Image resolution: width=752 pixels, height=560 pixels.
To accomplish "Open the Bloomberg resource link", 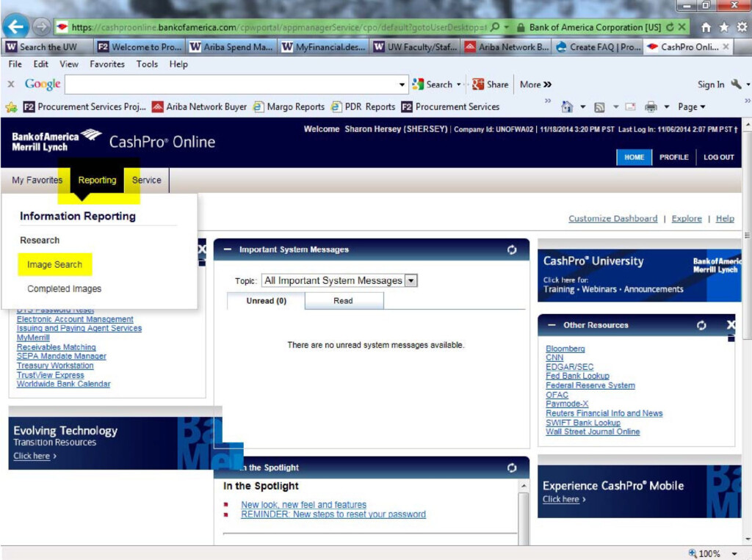I will (565, 349).
